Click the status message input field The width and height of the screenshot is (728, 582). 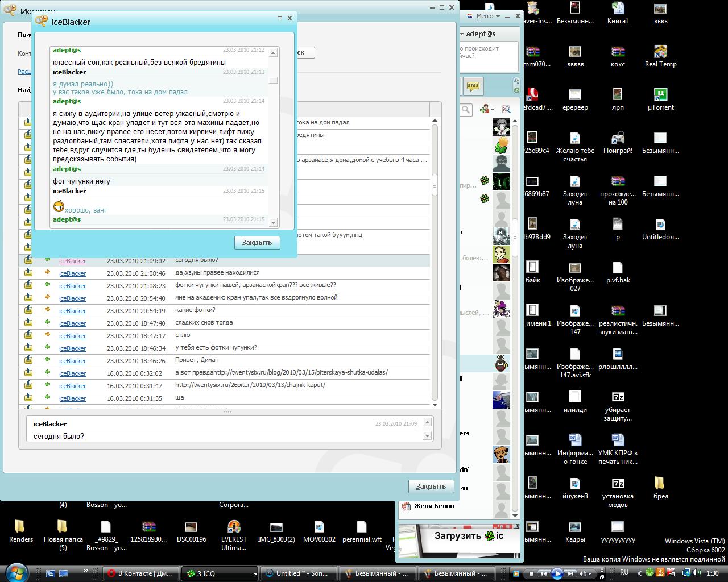coord(488,56)
